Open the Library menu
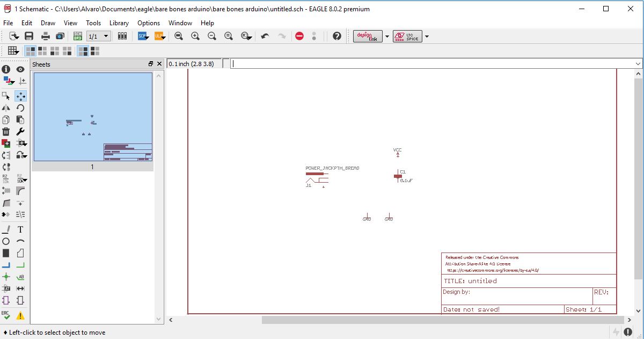The image size is (644, 339). coord(119,23)
